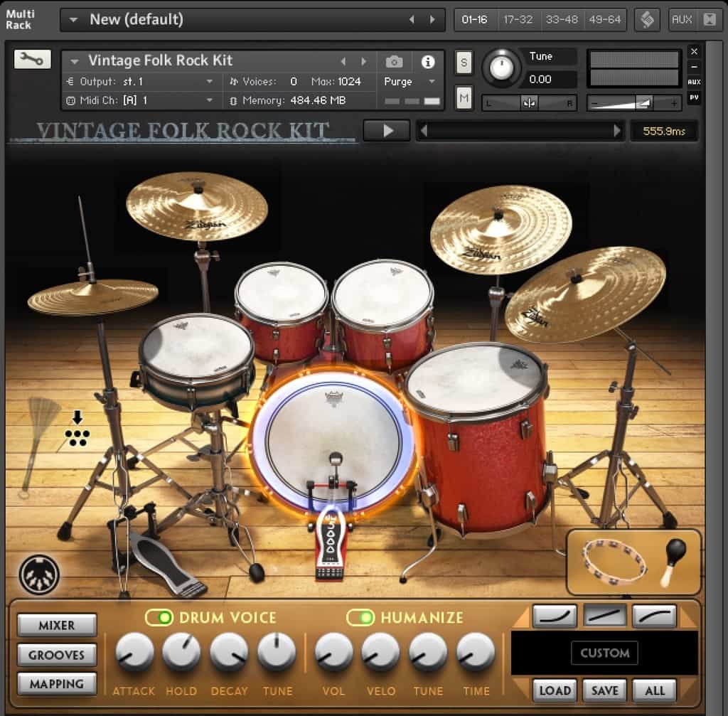Screen dimensions: 728x716
Task: Click the MIDI connector icon
Action: pyautogui.click(x=39, y=575)
